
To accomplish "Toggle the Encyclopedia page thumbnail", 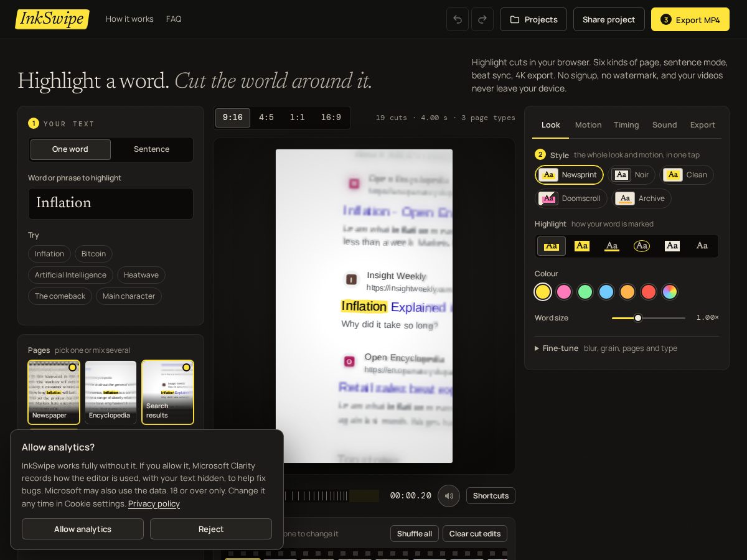I will pos(111,392).
